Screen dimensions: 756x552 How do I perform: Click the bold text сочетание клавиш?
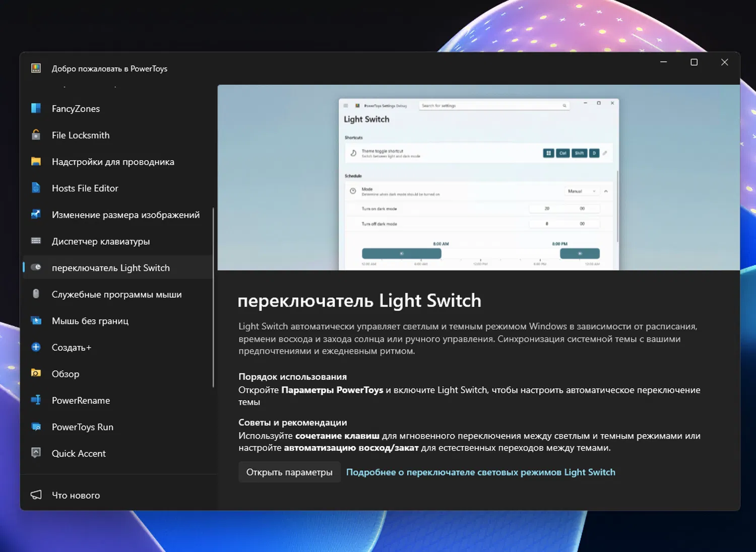click(337, 436)
